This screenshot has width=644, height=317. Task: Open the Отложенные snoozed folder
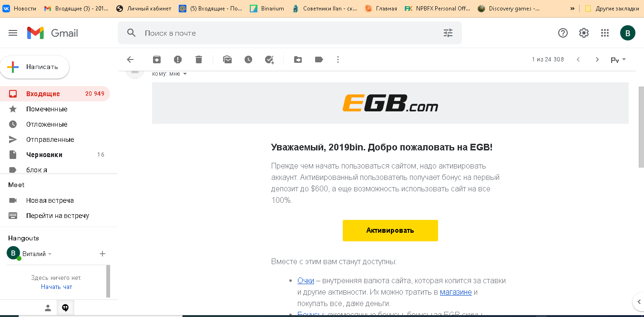(x=55, y=124)
